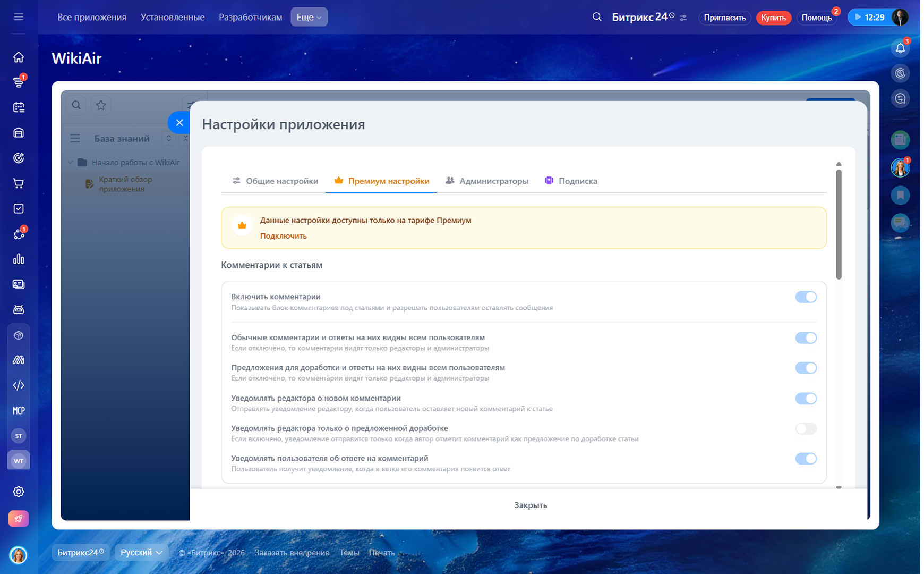Screen dimensions: 924x574
Task: Collapse the 'Начало работы с WikiAir' folder
Action: pos(70,163)
